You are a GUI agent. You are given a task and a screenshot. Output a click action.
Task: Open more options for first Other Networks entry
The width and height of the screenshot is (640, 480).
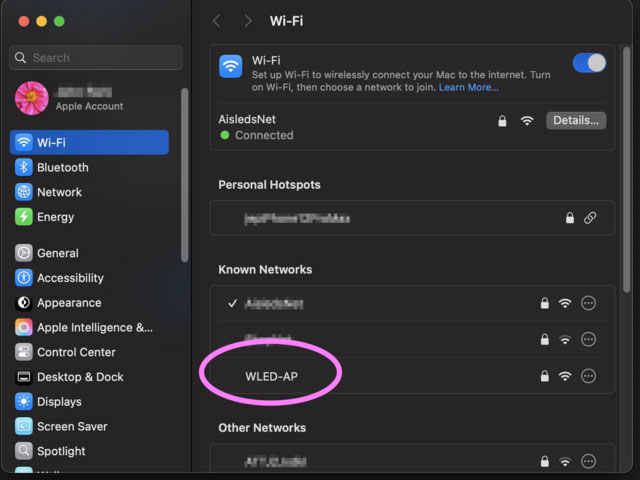(588, 462)
